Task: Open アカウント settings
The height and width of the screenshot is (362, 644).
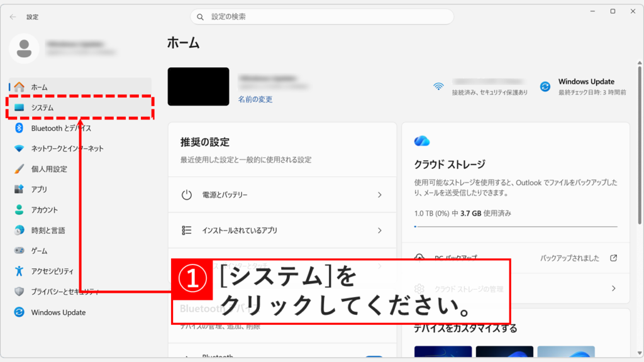Action: coord(47,209)
